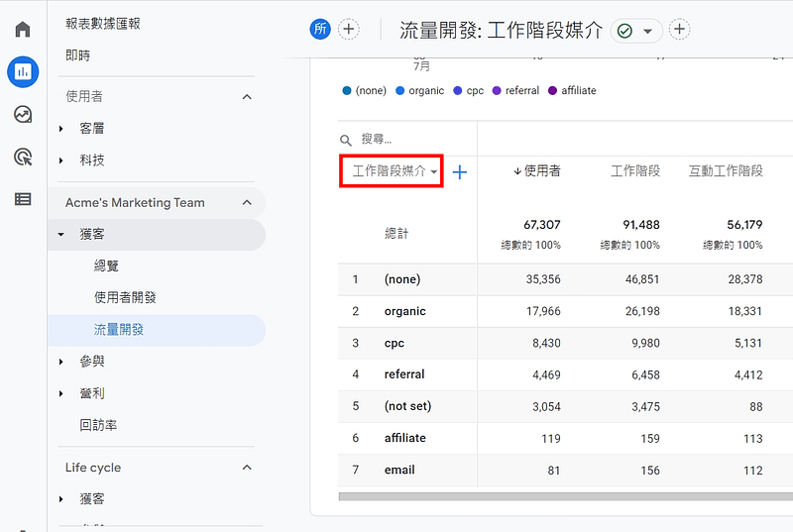This screenshot has width=793, height=532.
Task: Expand the 科技 tree item
Action: point(60,160)
